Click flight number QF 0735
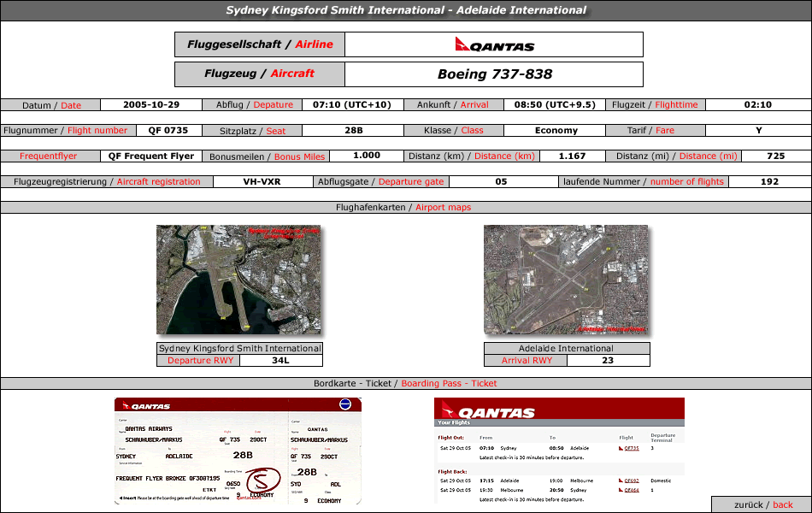812x513 pixels. point(168,131)
